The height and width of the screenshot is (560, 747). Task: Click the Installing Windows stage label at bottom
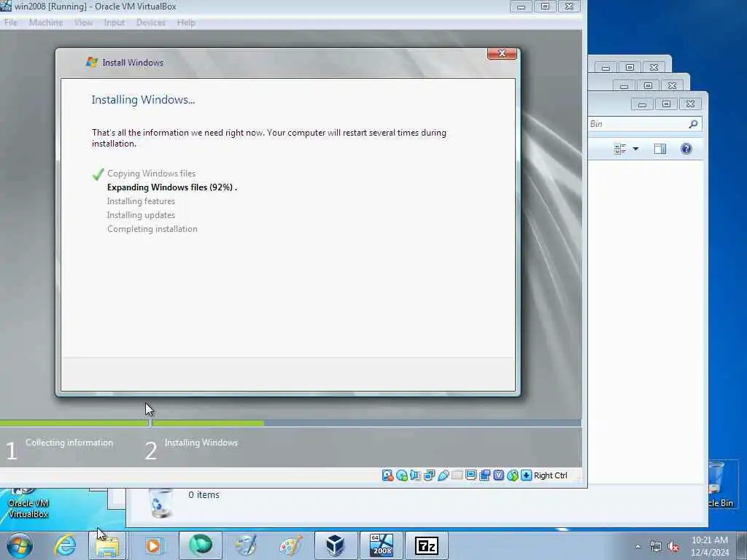pyautogui.click(x=201, y=443)
